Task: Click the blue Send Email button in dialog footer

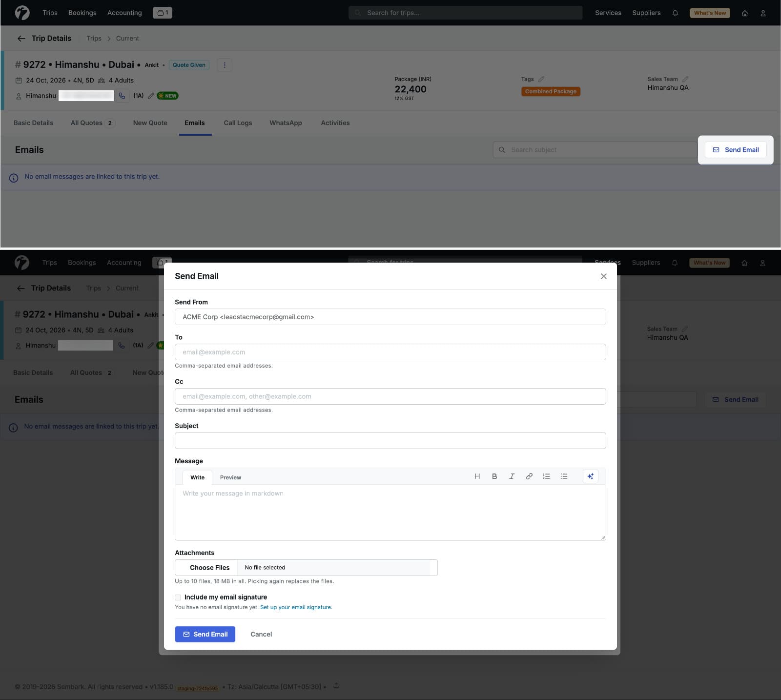Action: point(205,634)
